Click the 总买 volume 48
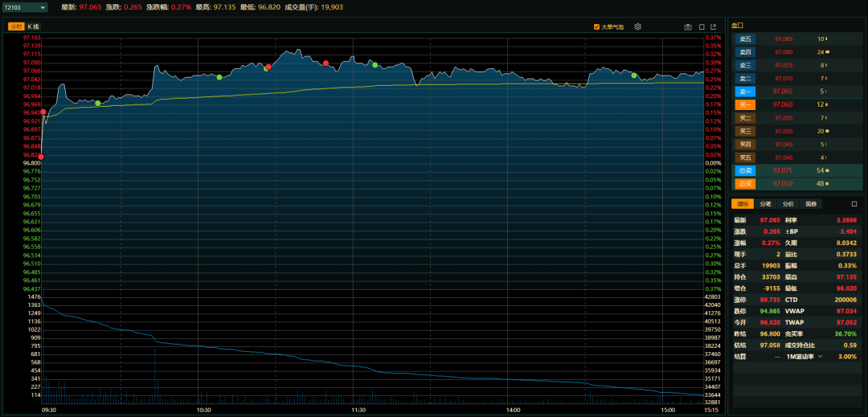This screenshot has height=417, width=868. pyautogui.click(x=821, y=184)
